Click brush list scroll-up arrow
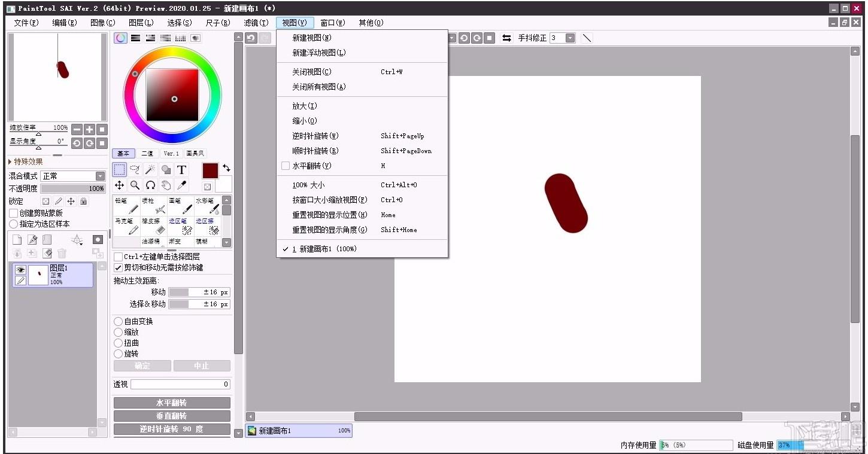This screenshot has height=454, width=868. 226,200
